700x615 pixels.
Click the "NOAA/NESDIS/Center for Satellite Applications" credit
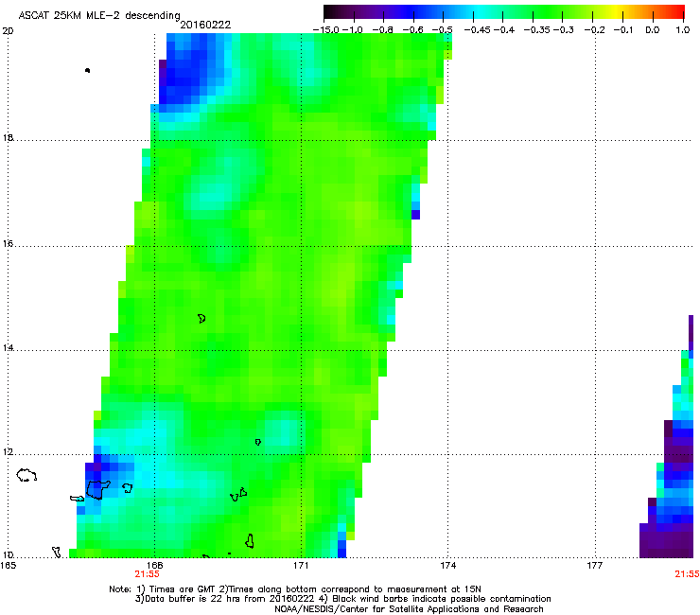(x=378, y=609)
